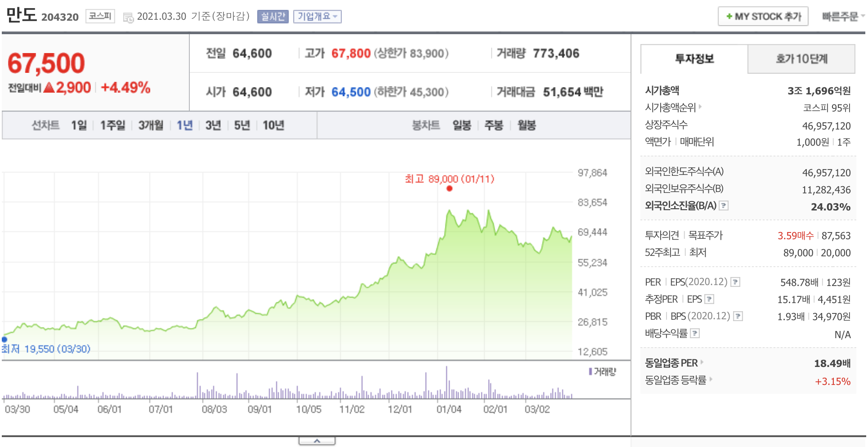The width and height of the screenshot is (868, 447).
Task: Open the 기업개요 dropdown
Action: (317, 17)
